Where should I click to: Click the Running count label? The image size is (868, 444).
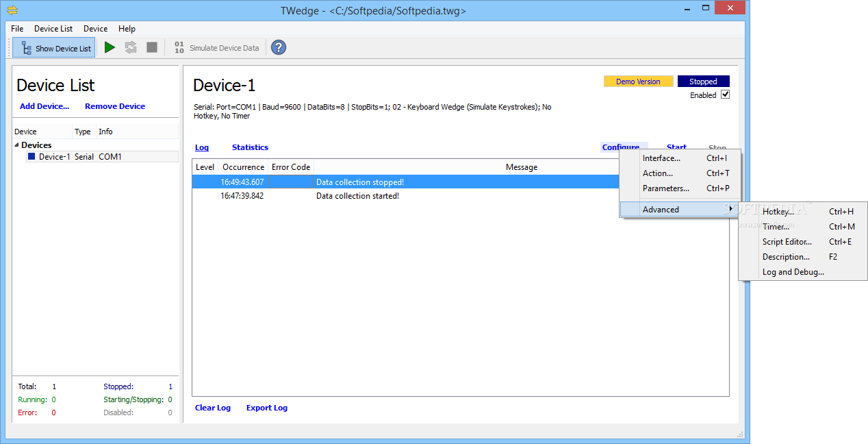[32, 399]
